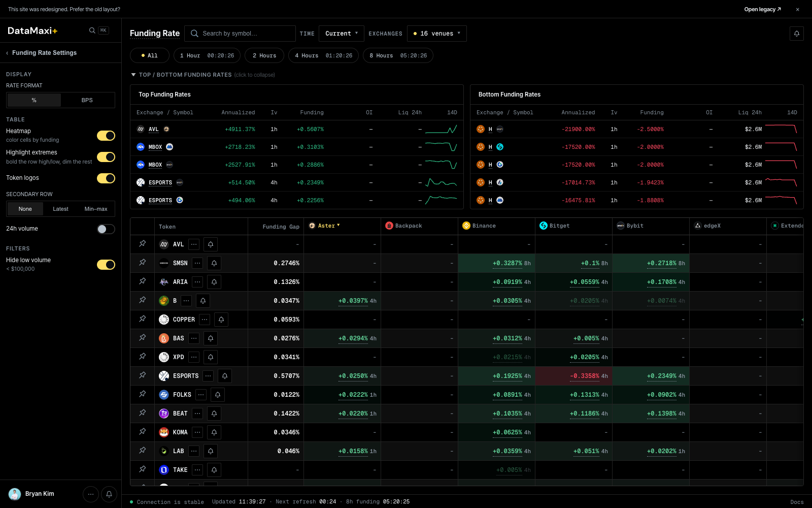Set secondary row to Min–max
Image resolution: width=812 pixels, height=508 pixels.
click(96, 209)
